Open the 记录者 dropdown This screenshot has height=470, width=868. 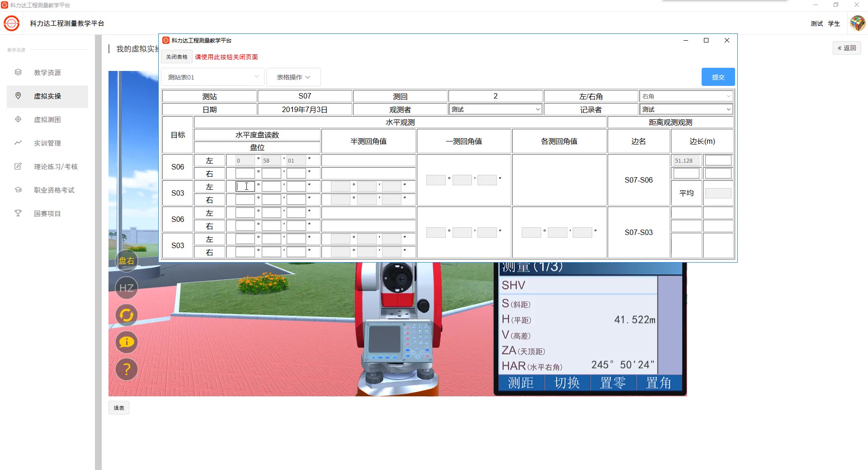click(686, 109)
